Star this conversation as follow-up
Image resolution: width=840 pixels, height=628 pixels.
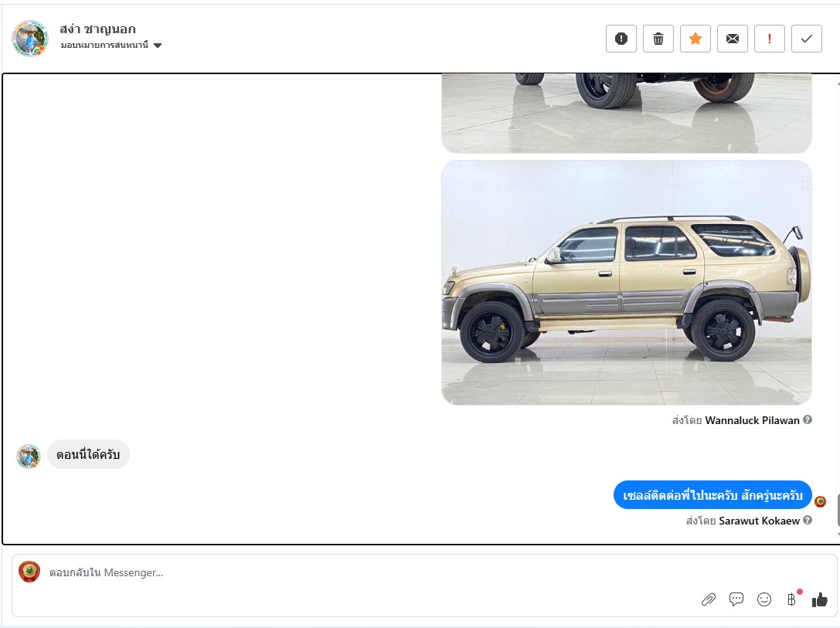click(695, 39)
